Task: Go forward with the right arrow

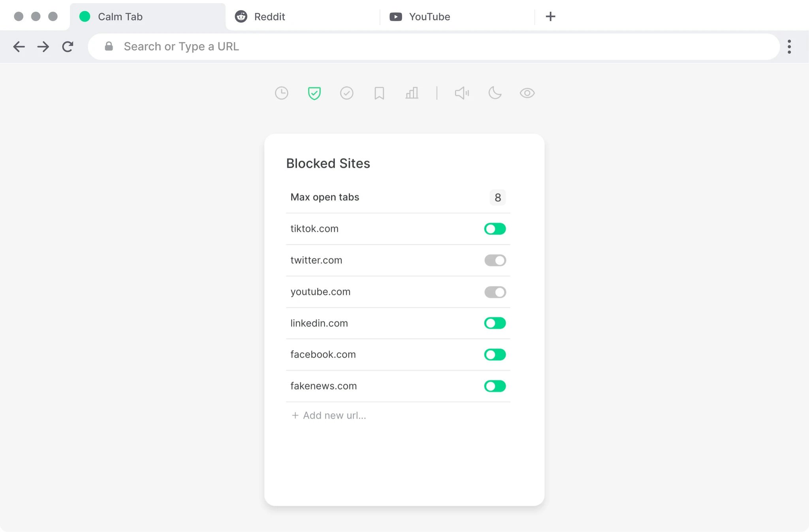Action: tap(43, 47)
